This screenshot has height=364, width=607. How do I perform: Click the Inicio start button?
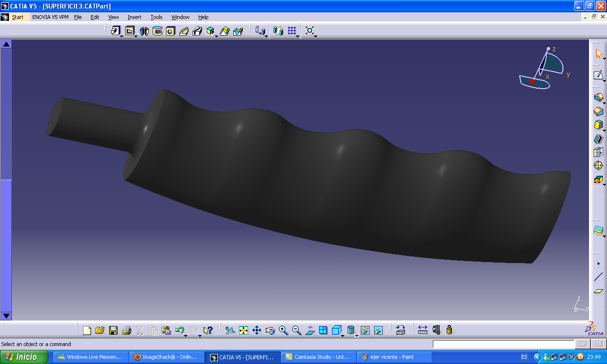click(x=24, y=357)
